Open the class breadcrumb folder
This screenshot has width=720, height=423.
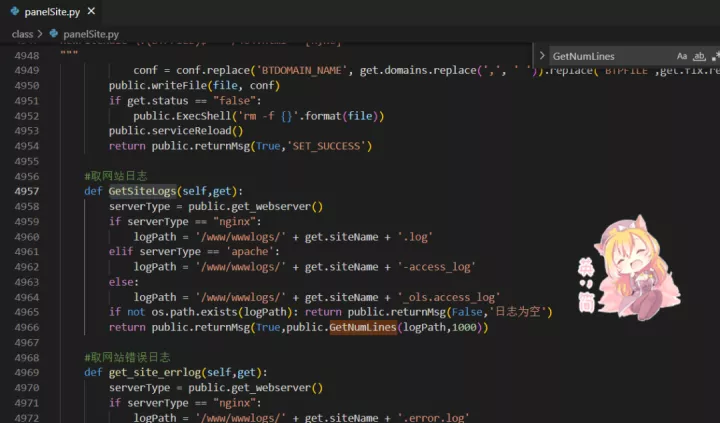pyautogui.click(x=22, y=34)
